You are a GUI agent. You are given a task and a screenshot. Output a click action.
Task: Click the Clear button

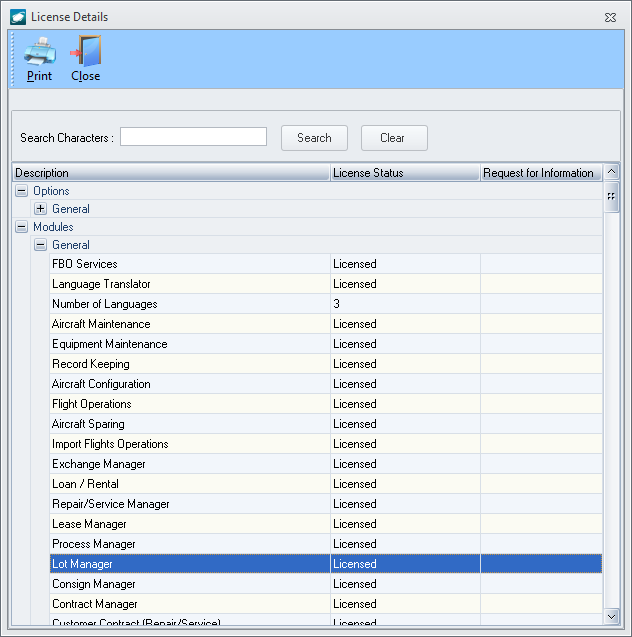pyautogui.click(x=393, y=138)
